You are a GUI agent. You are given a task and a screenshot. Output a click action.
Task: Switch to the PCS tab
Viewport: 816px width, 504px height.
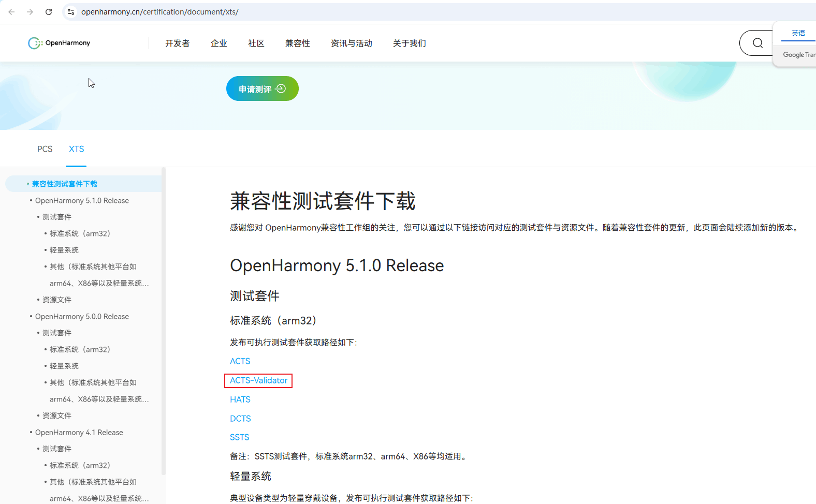click(45, 149)
